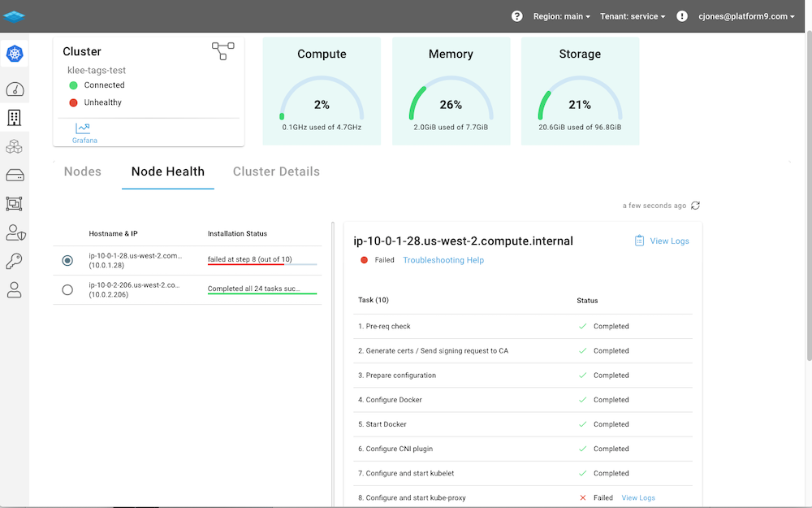Viewport: 812px width, 508px height.
Task: Click the refresh icon next to timestamp
Action: pos(696,206)
